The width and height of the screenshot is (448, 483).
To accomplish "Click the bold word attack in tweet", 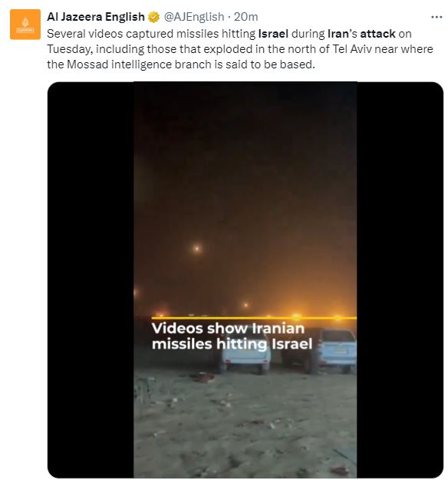I will point(378,34).
